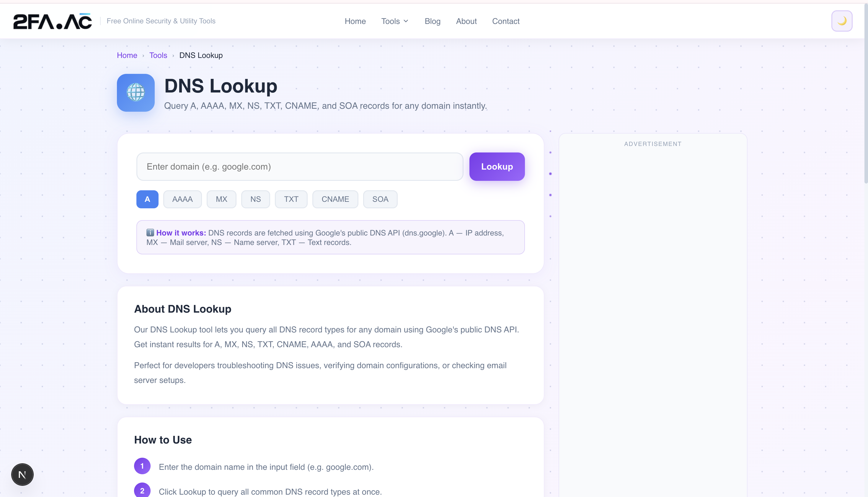Screen dimensions: 868x497
Task: Click the ADVERTISEMENT label
Action: click(653, 144)
